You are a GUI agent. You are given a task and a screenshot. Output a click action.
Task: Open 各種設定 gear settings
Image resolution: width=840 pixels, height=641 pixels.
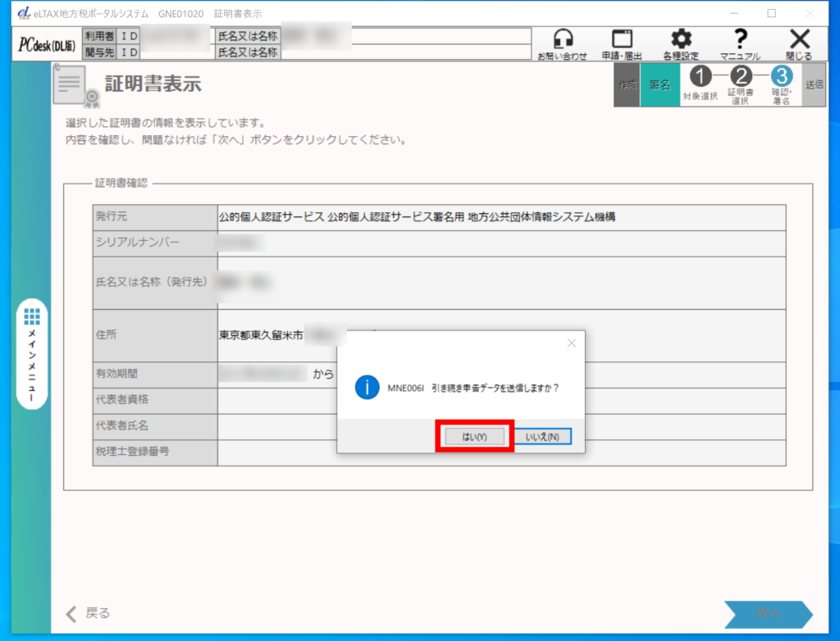pos(681,43)
